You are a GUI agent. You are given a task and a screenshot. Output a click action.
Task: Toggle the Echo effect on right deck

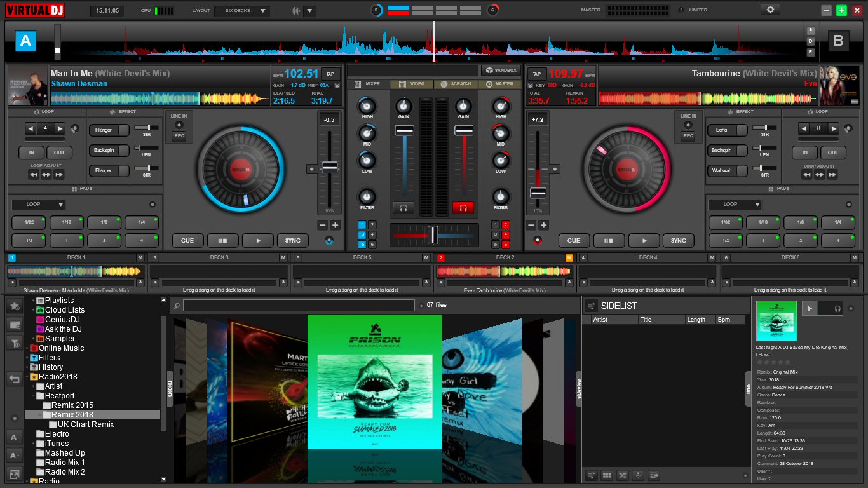coord(727,130)
